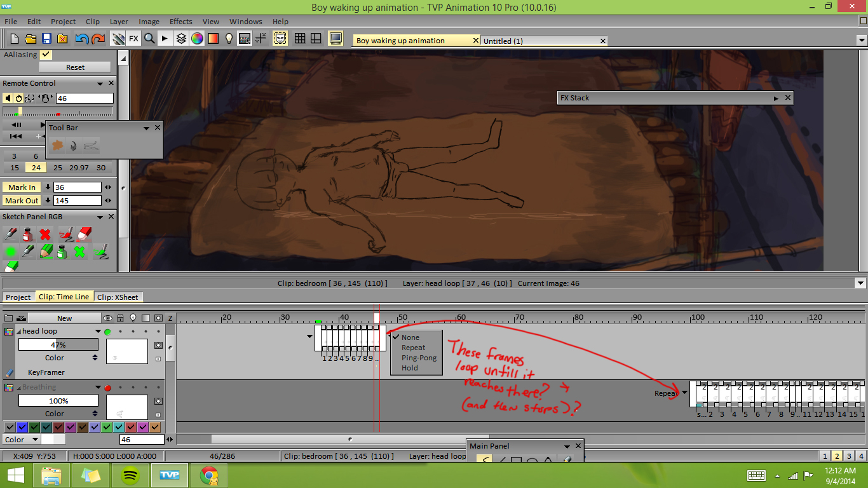The image size is (868, 488).
Task: Open Tool Bar panel dropdown arrow
Action: [146, 128]
